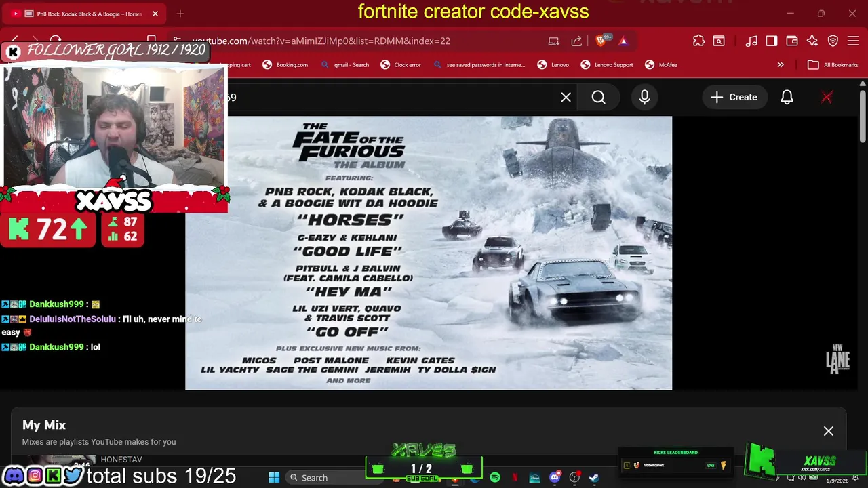Open the Brave Wallet icon

coord(792,41)
